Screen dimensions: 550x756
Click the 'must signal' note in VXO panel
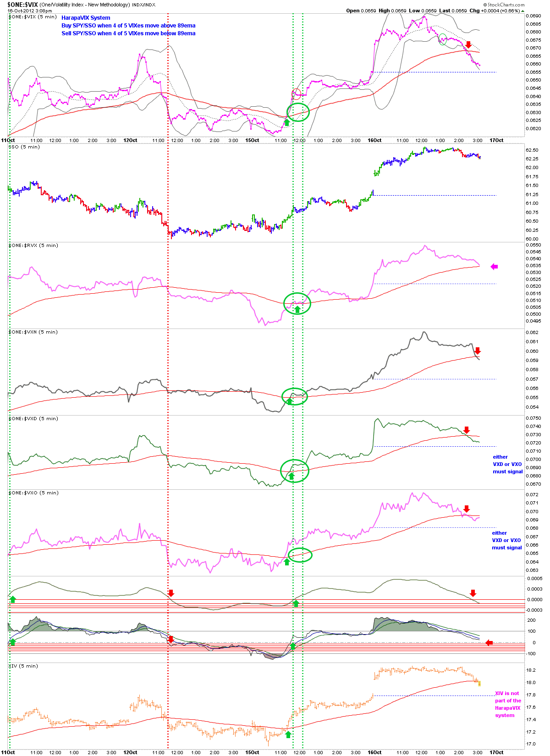point(507,548)
